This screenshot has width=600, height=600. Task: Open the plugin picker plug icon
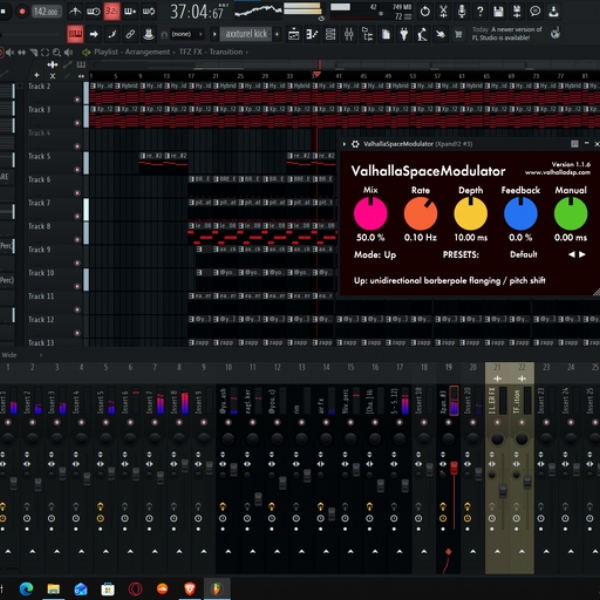404,34
